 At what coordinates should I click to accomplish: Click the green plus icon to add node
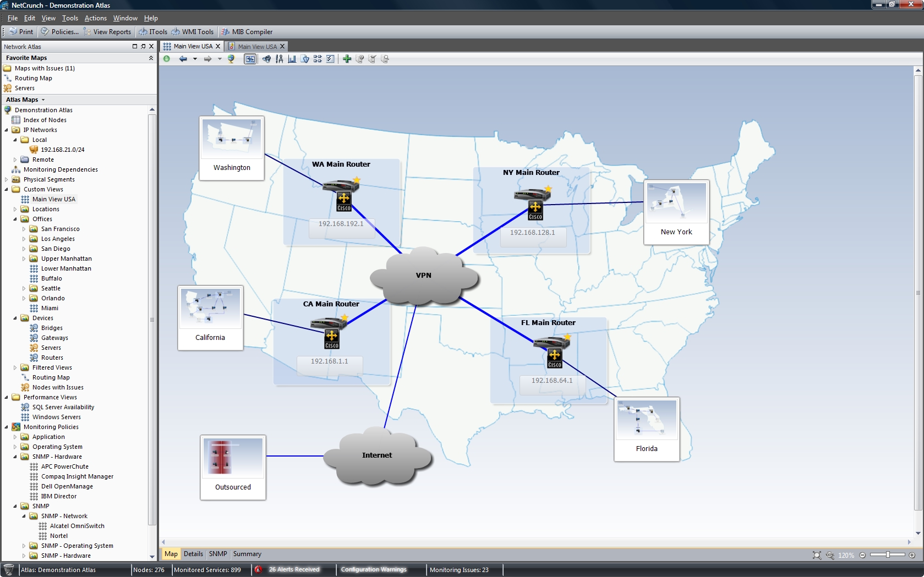pyautogui.click(x=347, y=59)
